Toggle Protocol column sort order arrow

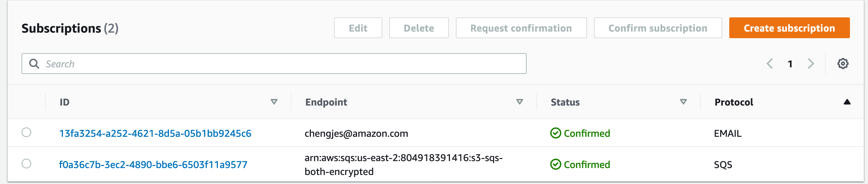tap(847, 102)
